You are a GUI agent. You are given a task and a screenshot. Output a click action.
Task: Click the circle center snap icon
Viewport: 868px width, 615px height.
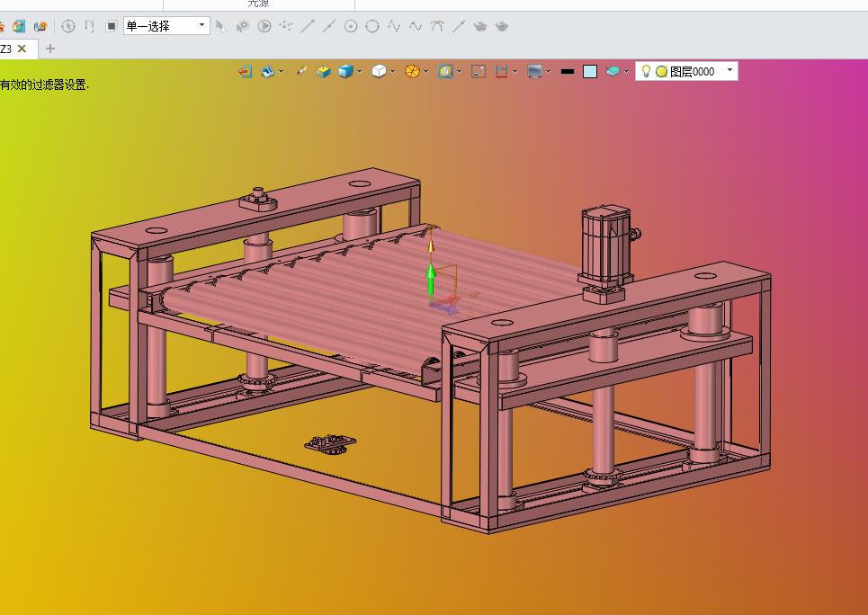point(351,26)
